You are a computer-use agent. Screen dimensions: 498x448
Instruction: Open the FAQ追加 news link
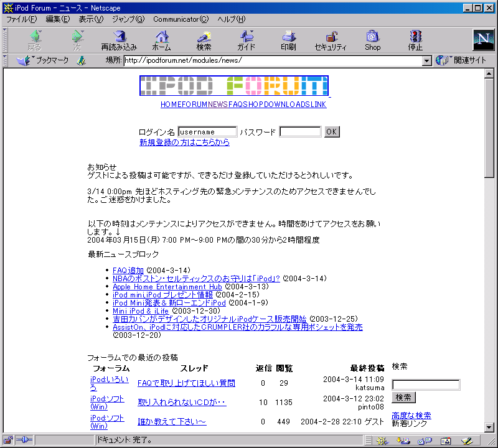[128, 271]
